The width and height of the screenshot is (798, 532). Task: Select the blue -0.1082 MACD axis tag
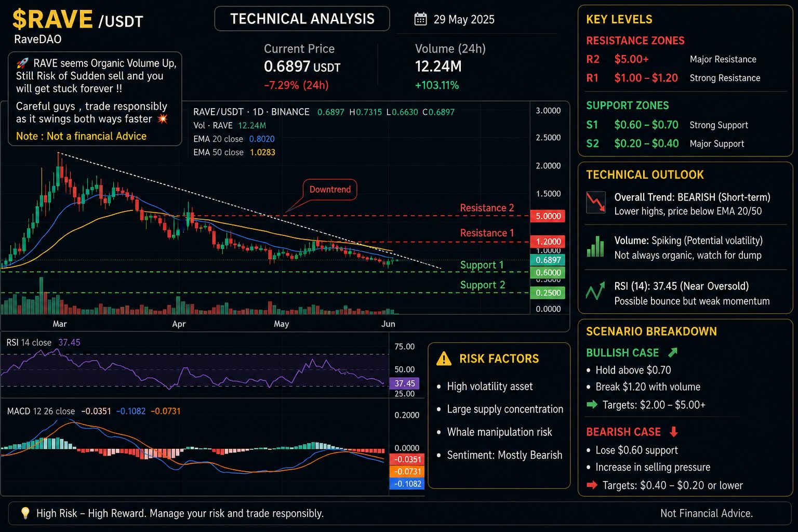[407, 484]
